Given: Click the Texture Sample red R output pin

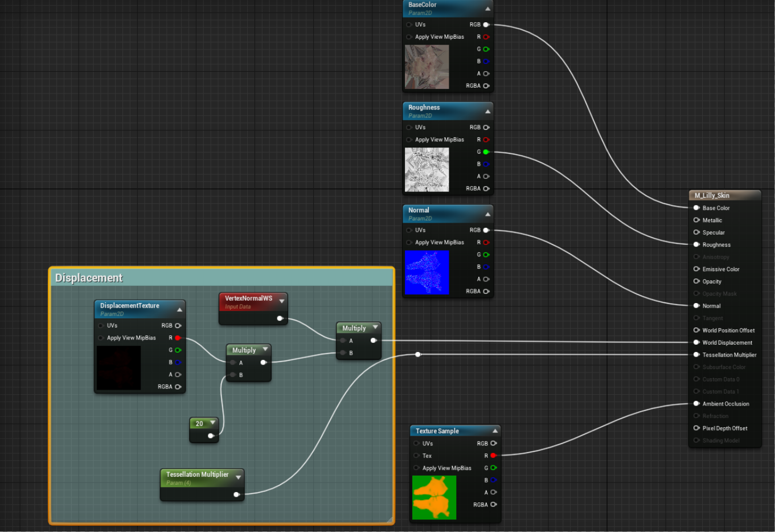Looking at the screenshot, I should (493, 456).
